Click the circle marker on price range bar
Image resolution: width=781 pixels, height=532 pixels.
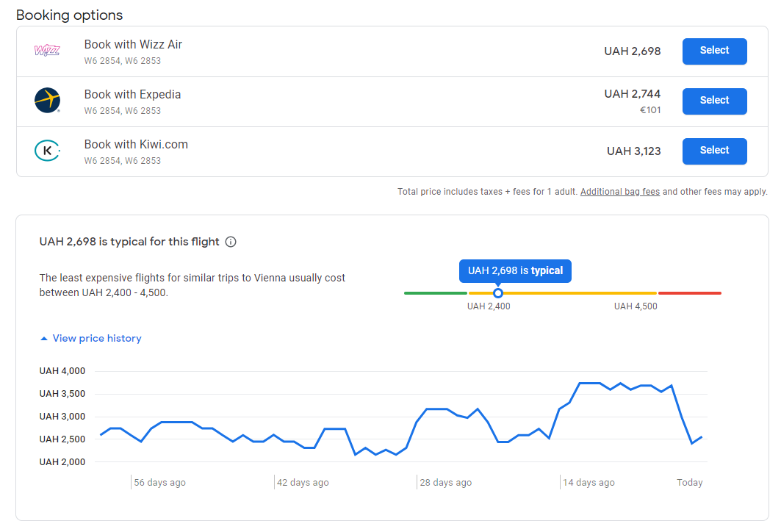pyautogui.click(x=498, y=293)
